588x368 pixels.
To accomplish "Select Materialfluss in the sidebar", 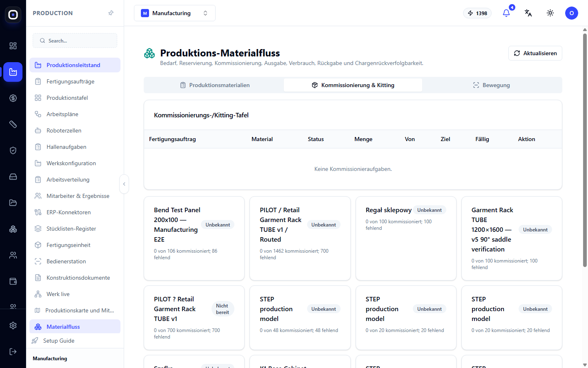I will (x=75, y=327).
